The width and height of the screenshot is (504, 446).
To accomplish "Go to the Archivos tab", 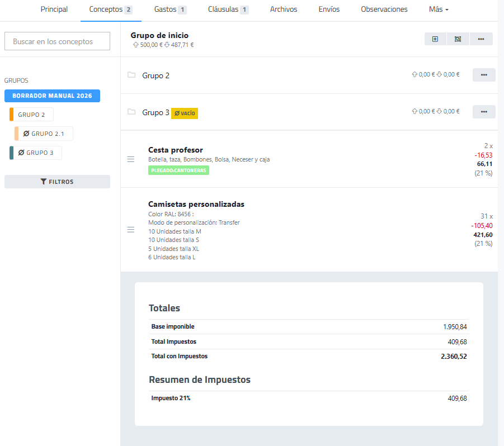I will [x=284, y=10].
